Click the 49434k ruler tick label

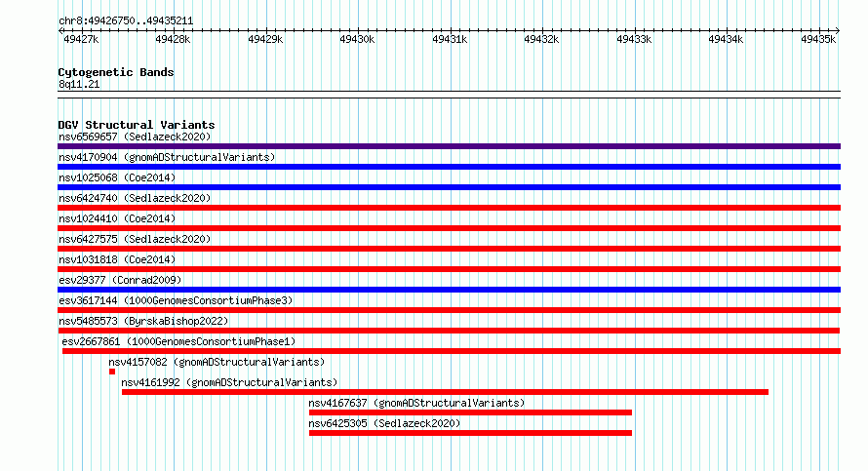tap(726, 39)
